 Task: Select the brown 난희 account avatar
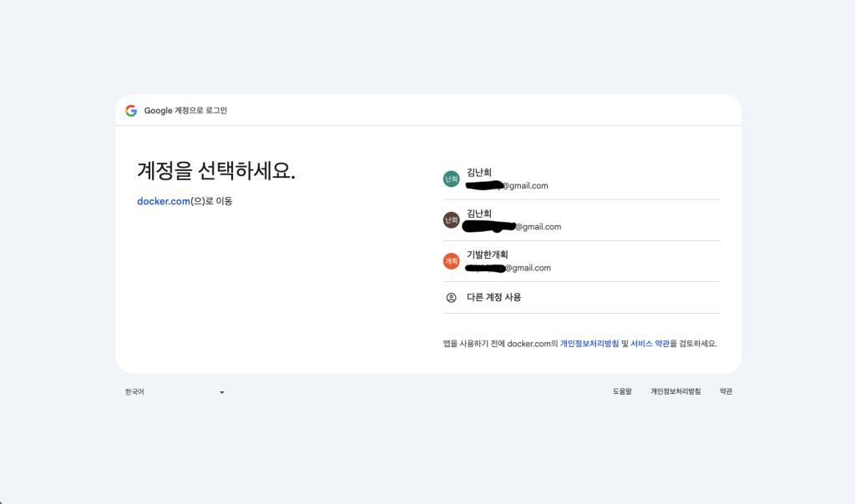(x=451, y=220)
